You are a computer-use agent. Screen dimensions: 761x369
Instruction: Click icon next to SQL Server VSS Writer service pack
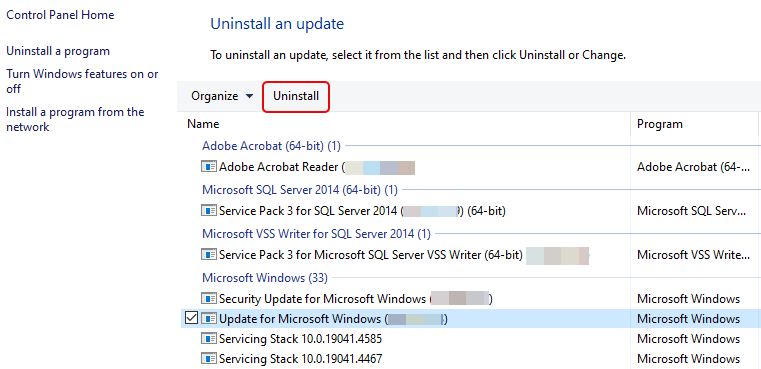click(x=209, y=254)
